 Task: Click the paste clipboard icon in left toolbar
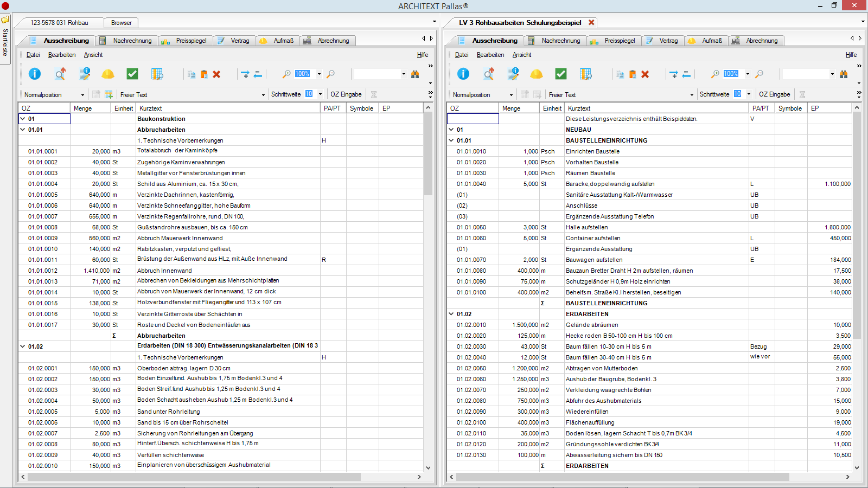(x=204, y=74)
